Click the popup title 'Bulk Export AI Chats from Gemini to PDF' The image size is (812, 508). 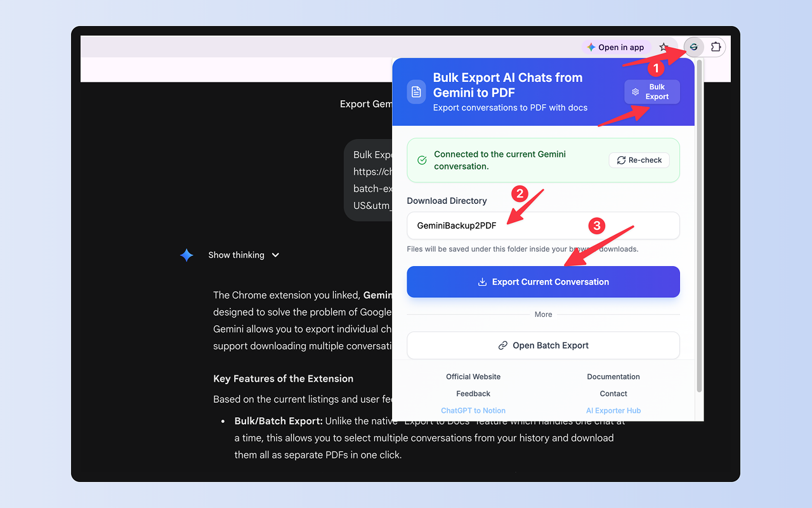[507, 85]
